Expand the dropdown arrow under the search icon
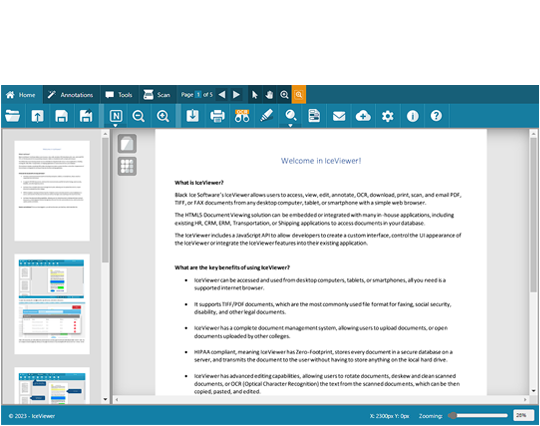 tap(290, 126)
